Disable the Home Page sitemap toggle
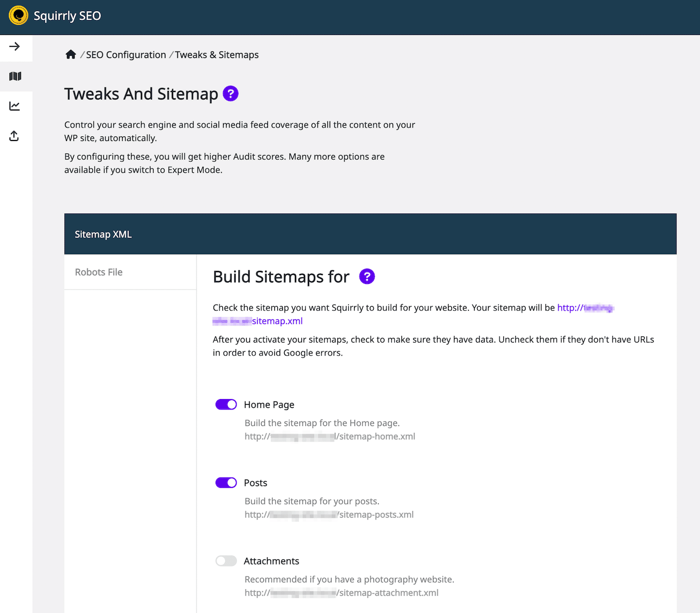 pos(225,404)
